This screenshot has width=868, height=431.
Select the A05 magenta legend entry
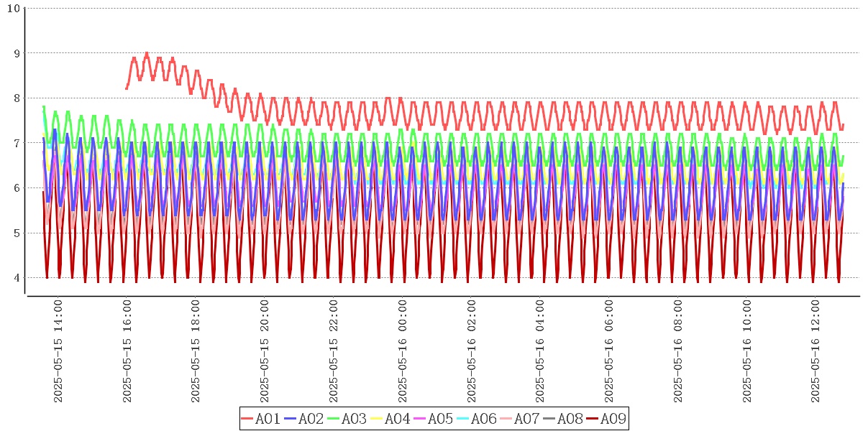(x=433, y=419)
